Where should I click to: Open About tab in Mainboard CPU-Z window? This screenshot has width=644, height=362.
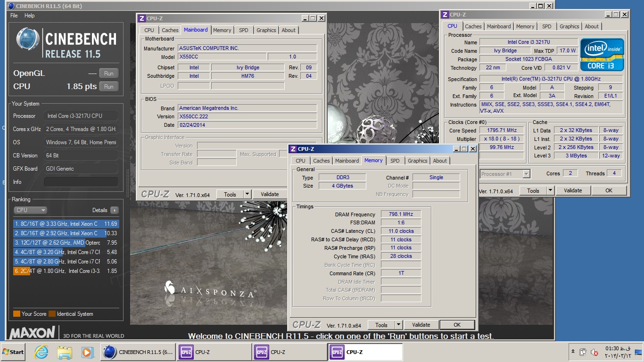[289, 30]
